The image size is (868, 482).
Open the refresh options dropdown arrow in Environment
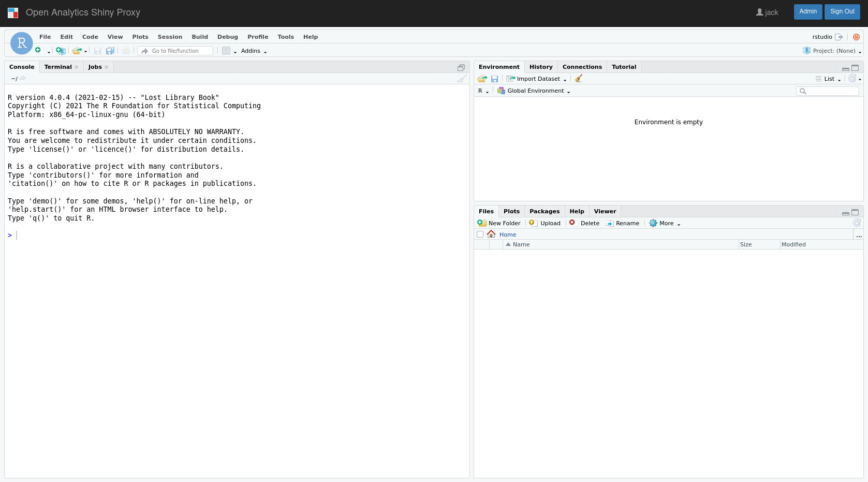[x=860, y=79]
